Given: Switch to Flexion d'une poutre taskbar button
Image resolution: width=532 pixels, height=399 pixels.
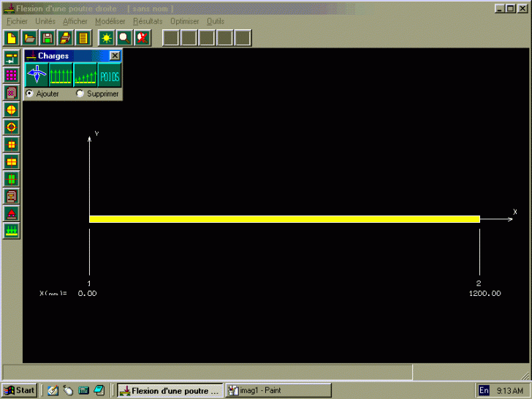Looking at the screenshot, I should pos(170,390).
